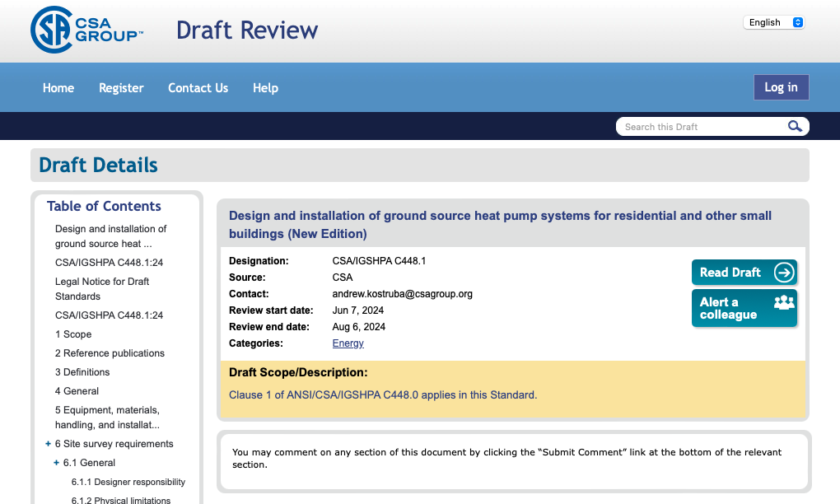Click the designation value CSA/IGSHPA C448.1
Image resolution: width=840 pixels, height=504 pixels.
coord(379,261)
